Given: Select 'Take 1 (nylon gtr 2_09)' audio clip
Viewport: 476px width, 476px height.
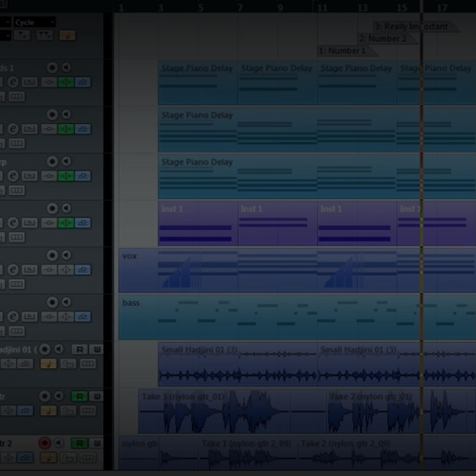Looking at the screenshot, I should 248,453.
